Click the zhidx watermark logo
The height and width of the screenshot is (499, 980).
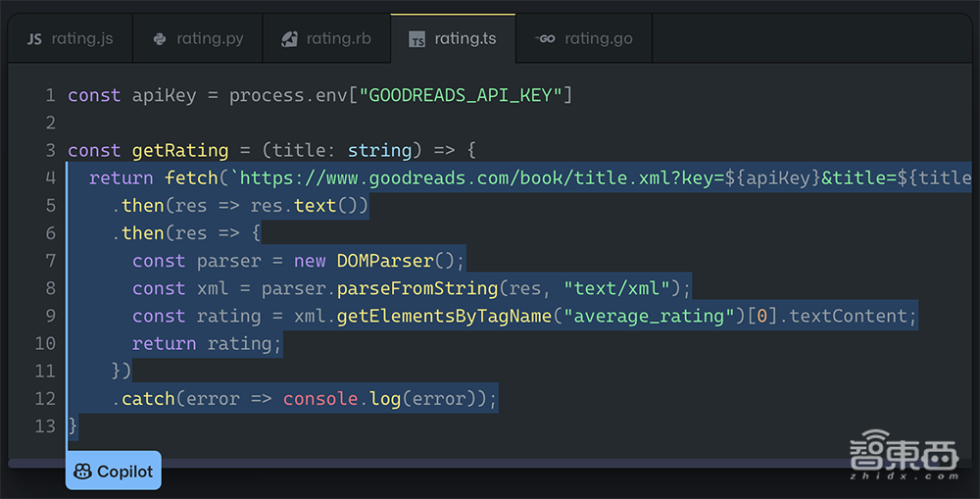[902, 457]
